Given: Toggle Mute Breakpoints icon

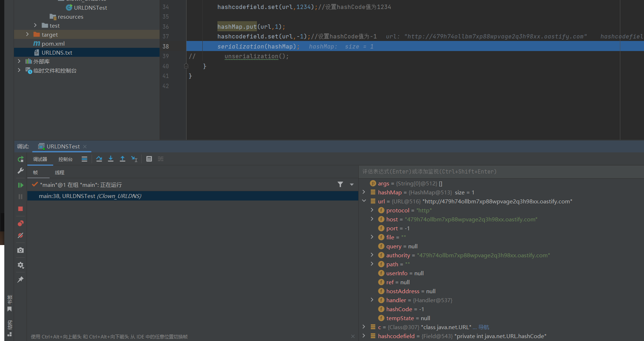Looking at the screenshot, I should (20, 235).
